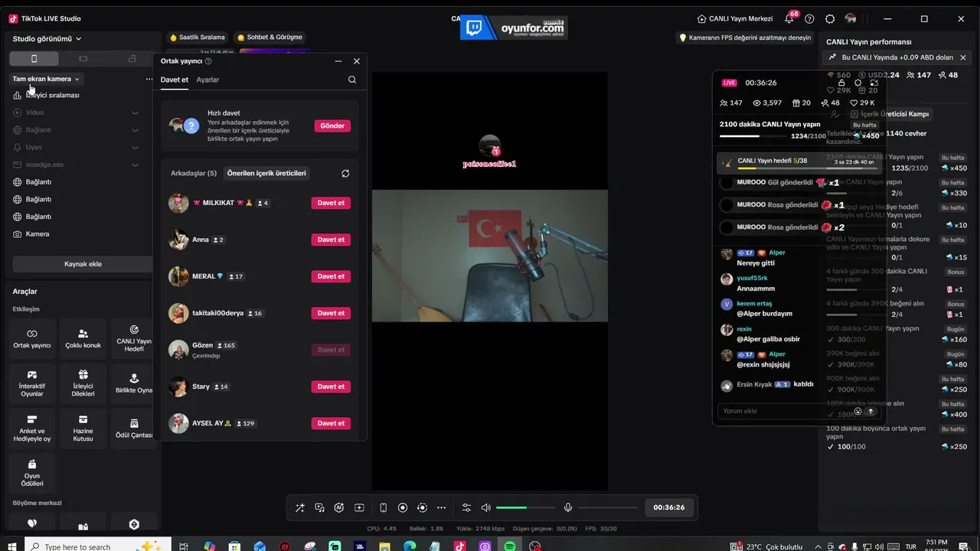The width and height of the screenshot is (980, 551).
Task: Click the media music icon in bottom toolbar
Action: click(x=319, y=507)
